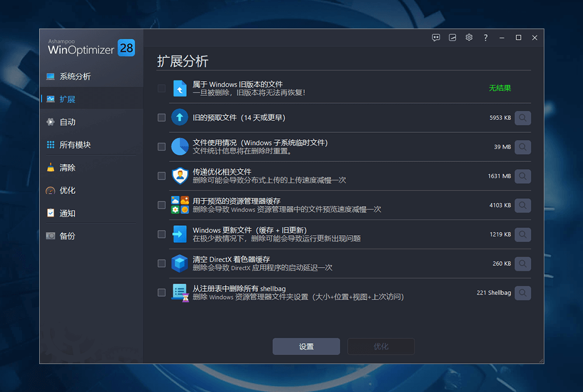Go to the 自动 section

91,122
